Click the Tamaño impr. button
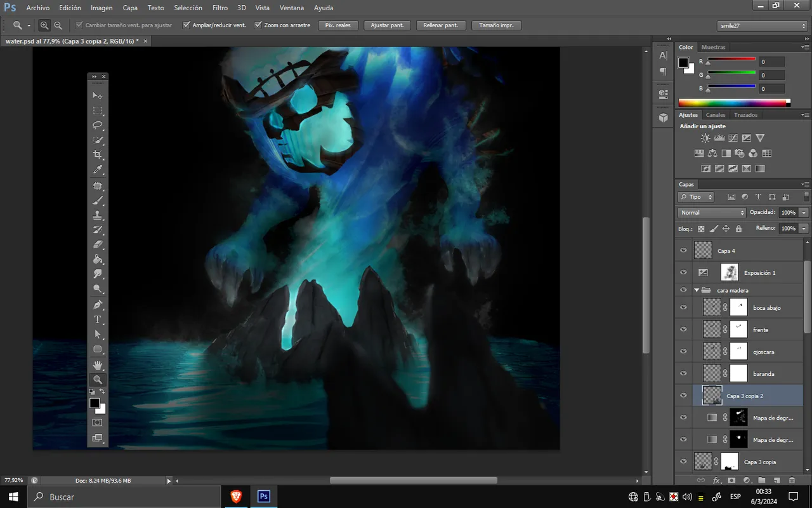The image size is (812, 508). [497, 25]
